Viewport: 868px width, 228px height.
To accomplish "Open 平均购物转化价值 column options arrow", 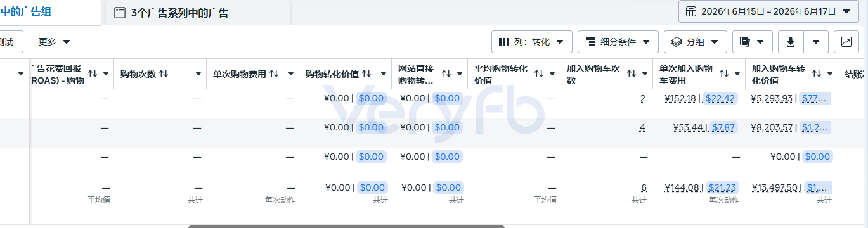I will coord(552,74).
